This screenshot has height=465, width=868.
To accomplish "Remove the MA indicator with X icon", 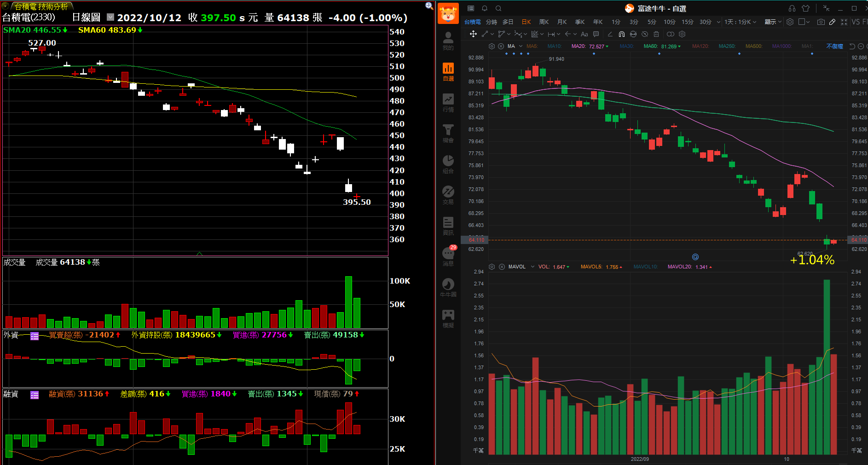I will coord(501,46).
